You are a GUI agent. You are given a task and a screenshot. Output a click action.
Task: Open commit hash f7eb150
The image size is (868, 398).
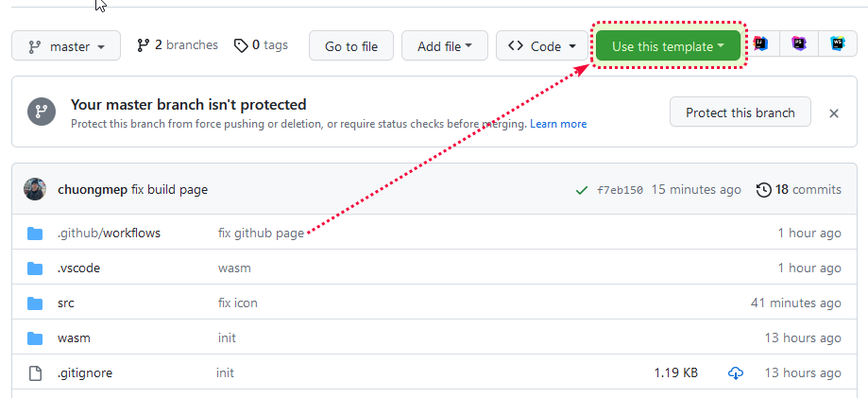[x=620, y=190]
